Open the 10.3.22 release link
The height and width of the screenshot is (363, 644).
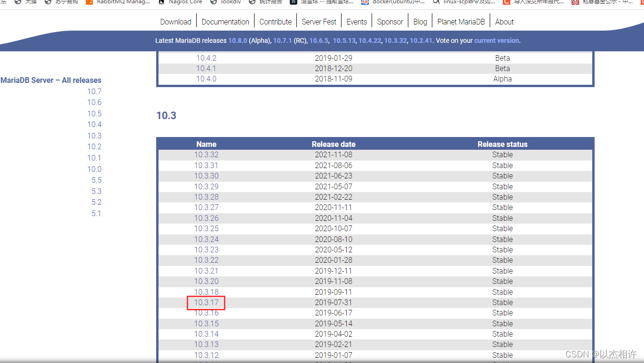tap(207, 260)
